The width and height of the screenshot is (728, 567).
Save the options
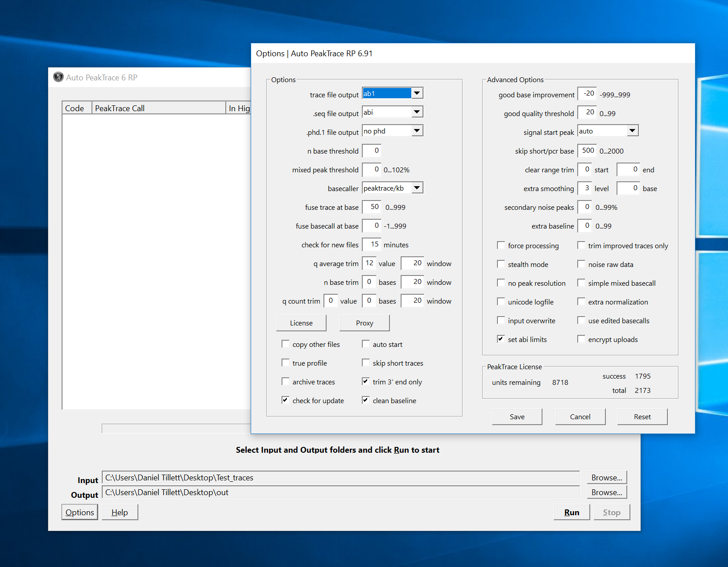[x=517, y=417]
